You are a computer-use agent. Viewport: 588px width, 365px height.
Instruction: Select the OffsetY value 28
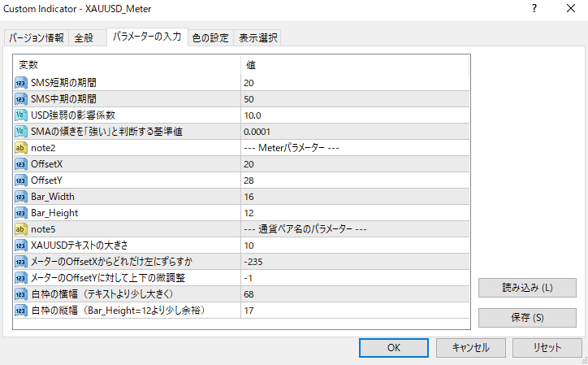pyautogui.click(x=355, y=180)
